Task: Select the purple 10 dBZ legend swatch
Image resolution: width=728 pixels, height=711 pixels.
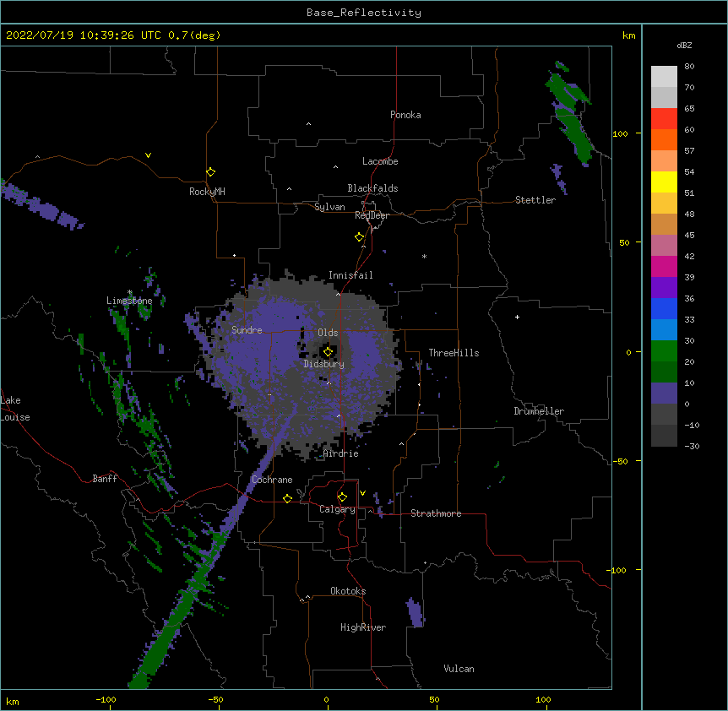Action: pos(664,393)
